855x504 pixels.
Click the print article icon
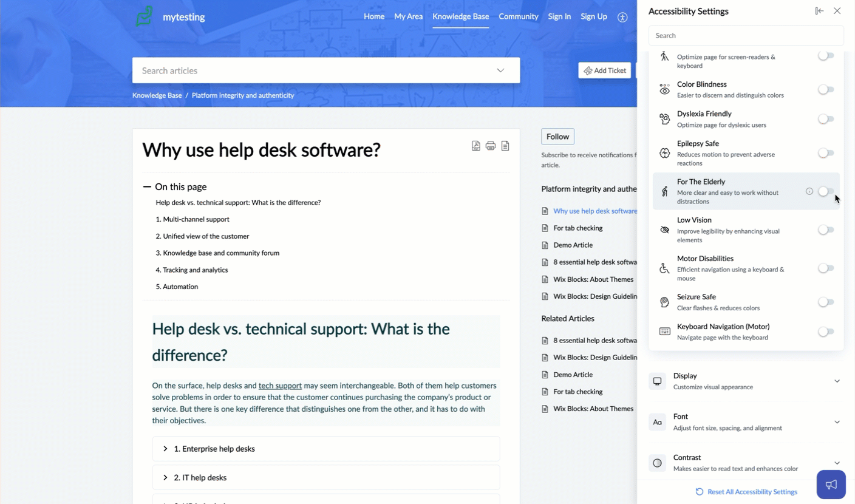point(491,146)
